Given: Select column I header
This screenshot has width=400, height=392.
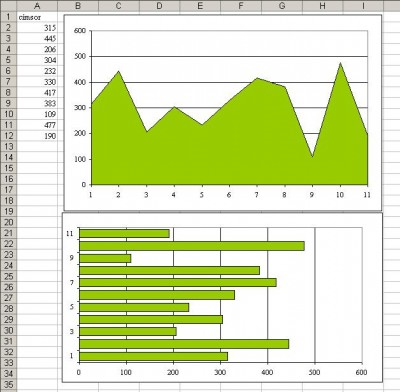Looking at the screenshot, I should [x=363, y=6].
